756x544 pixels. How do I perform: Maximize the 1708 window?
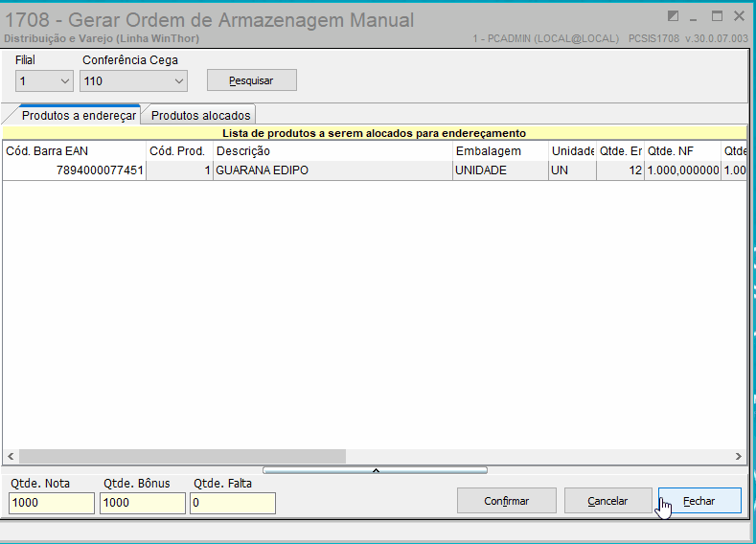717,16
